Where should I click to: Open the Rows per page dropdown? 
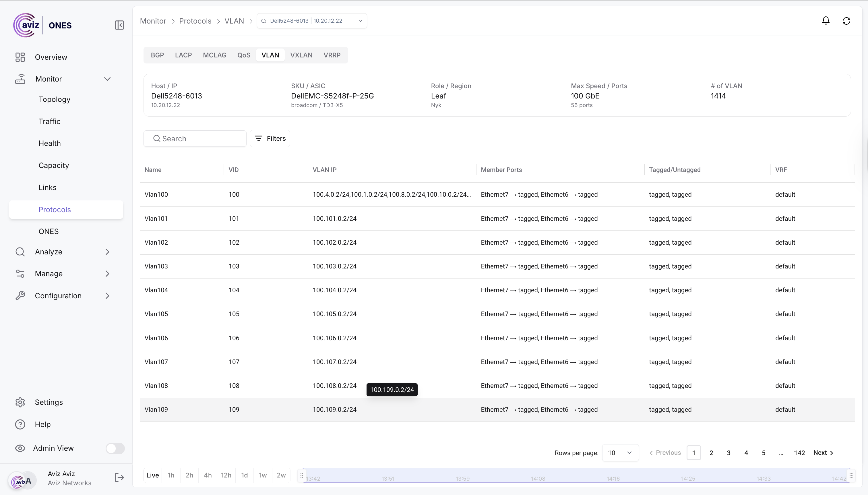(620, 453)
